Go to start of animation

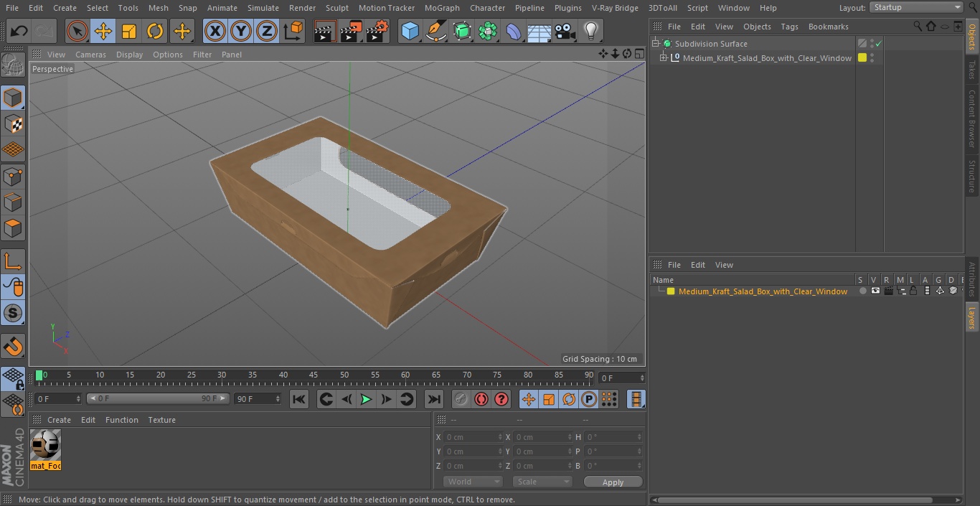299,399
